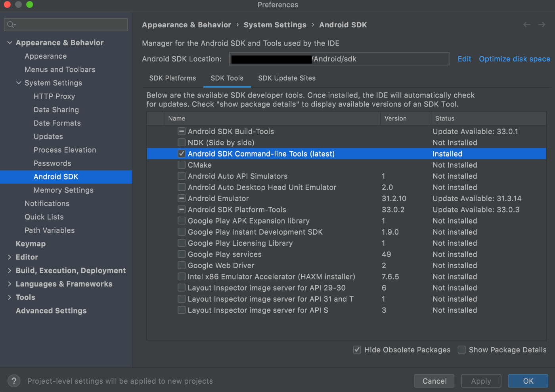Confirm with the OK button
The height and width of the screenshot is (392, 555).
click(528, 381)
